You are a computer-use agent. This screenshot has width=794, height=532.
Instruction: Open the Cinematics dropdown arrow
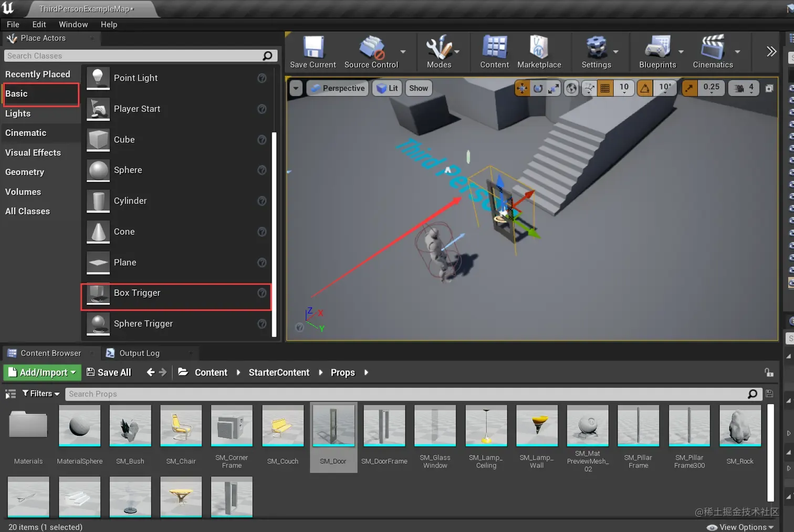(x=737, y=51)
